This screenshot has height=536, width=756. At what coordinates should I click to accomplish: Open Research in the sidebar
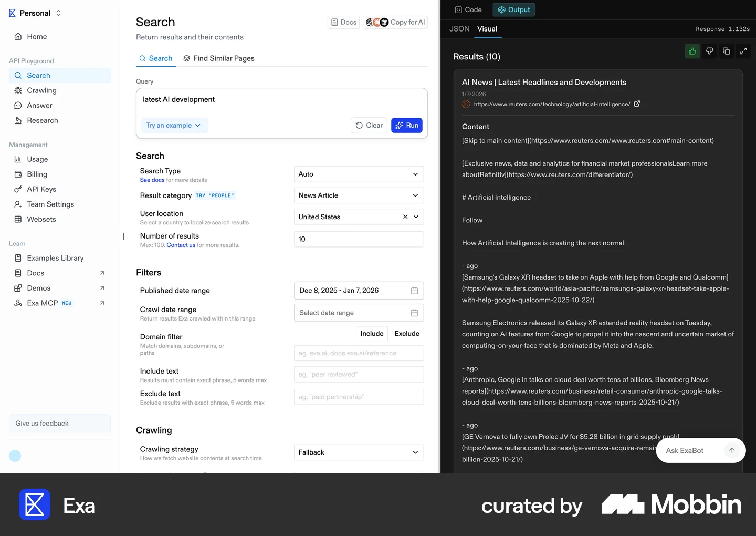60,120
